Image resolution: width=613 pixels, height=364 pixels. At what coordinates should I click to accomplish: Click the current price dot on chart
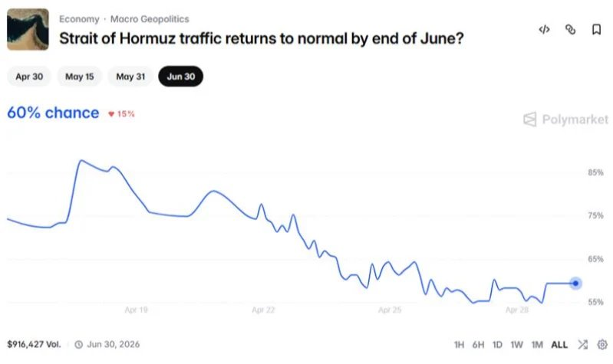point(575,283)
